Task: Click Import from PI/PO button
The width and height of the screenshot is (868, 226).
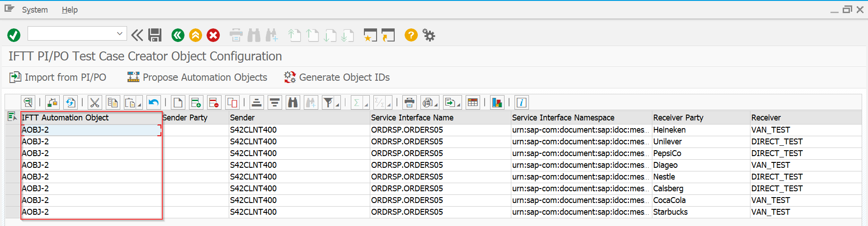Action: (58, 78)
